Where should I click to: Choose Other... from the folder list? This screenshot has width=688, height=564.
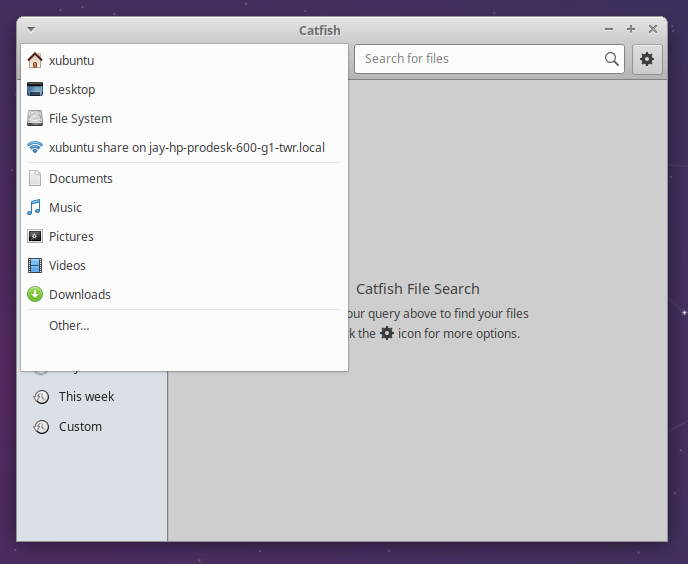point(69,325)
